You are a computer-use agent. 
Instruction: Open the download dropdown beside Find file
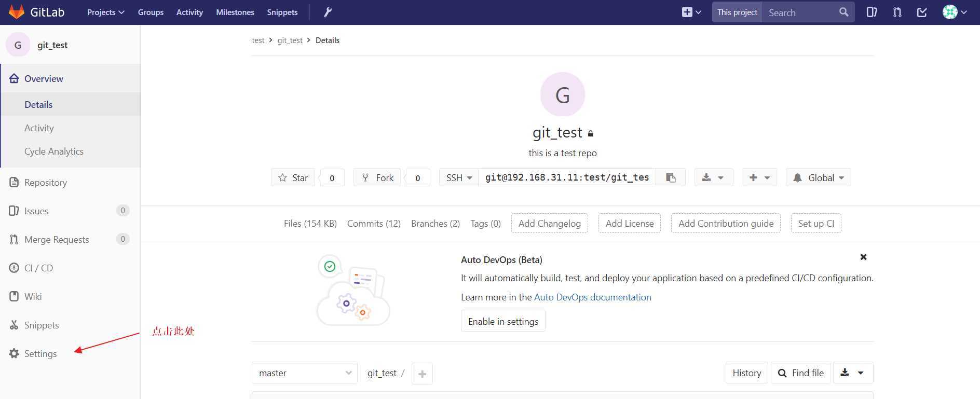point(853,373)
